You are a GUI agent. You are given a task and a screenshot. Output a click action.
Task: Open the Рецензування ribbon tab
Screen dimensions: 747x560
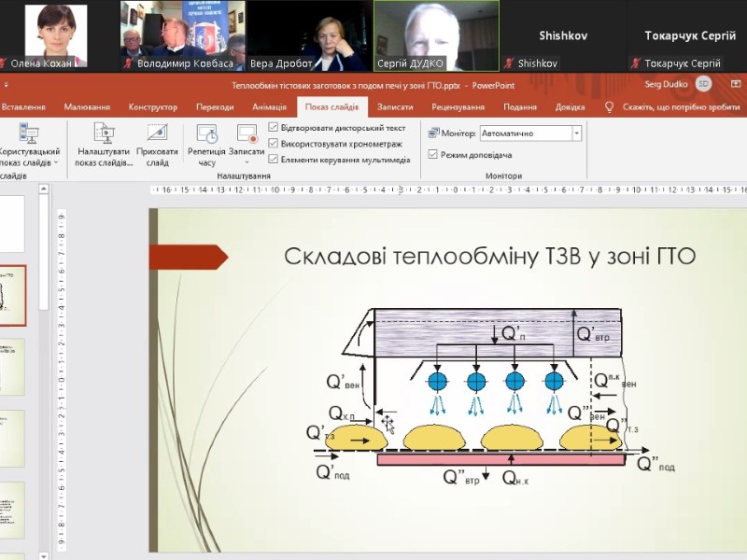coord(458,107)
